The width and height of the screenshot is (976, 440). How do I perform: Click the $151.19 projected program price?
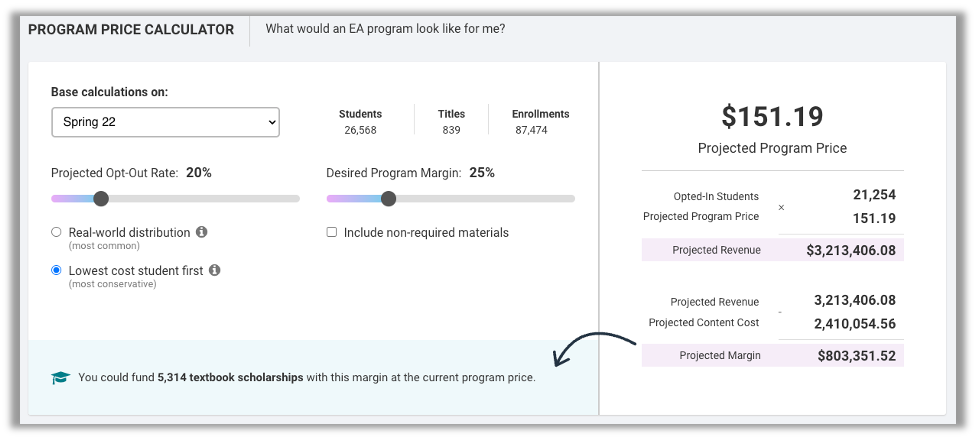(772, 116)
